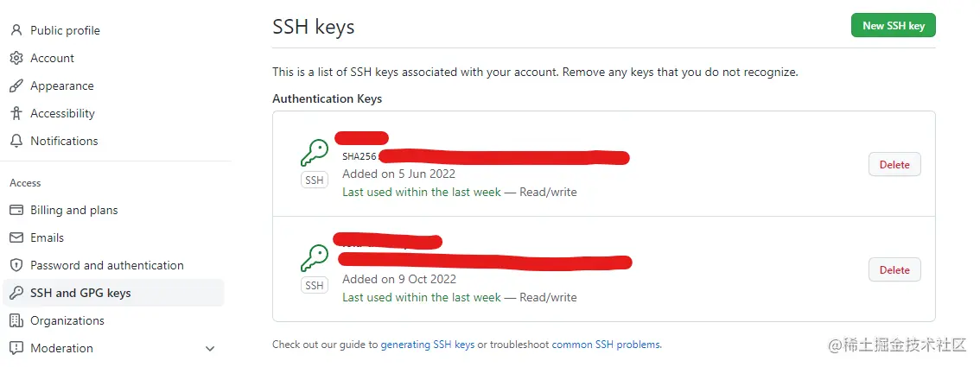Go to Emails settings

47,237
